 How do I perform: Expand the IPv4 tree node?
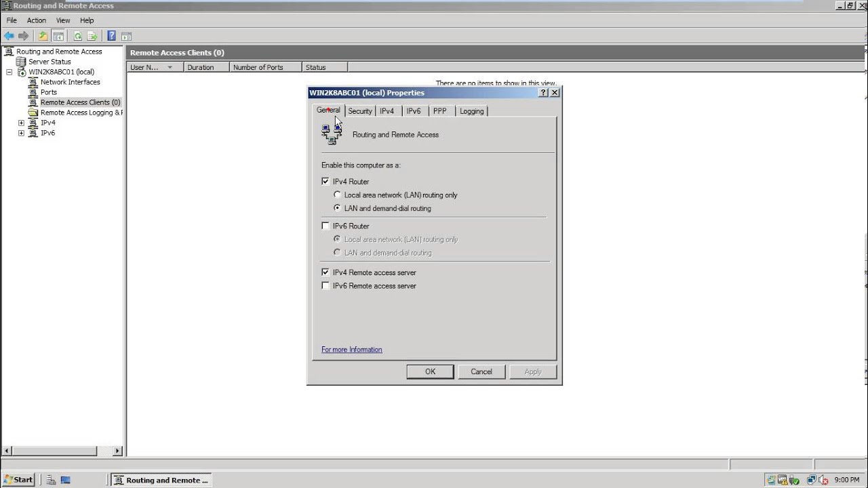coord(21,123)
